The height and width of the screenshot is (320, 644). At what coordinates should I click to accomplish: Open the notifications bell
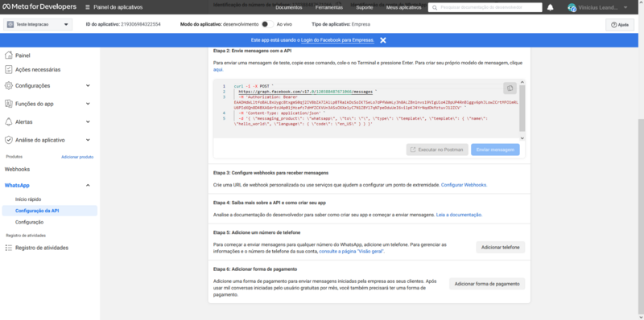(551, 7)
